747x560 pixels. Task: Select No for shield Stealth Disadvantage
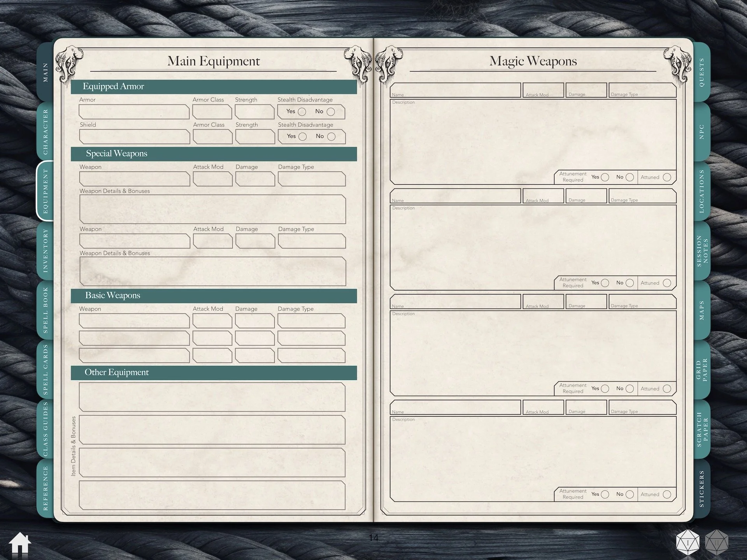pos(331,136)
